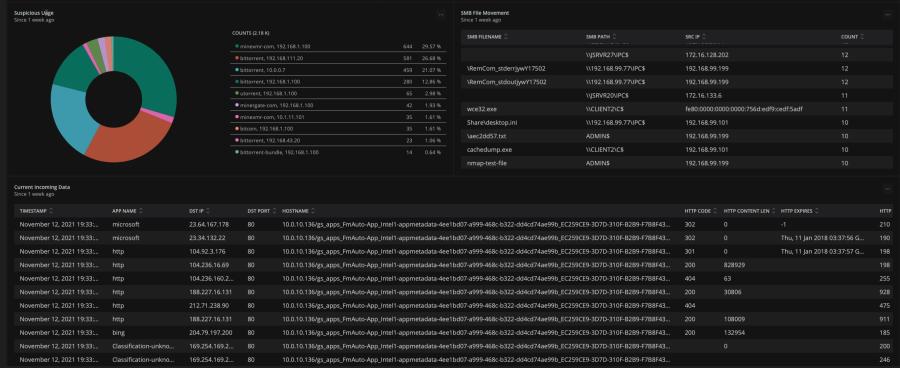Click the \\JSRVR27\IPC$ path cell

point(607,55)
